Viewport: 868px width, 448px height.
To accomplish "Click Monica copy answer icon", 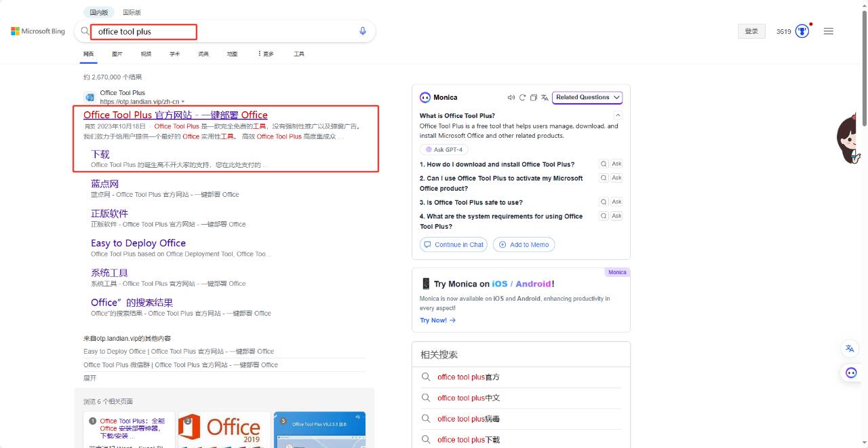I will pos(533,97).
